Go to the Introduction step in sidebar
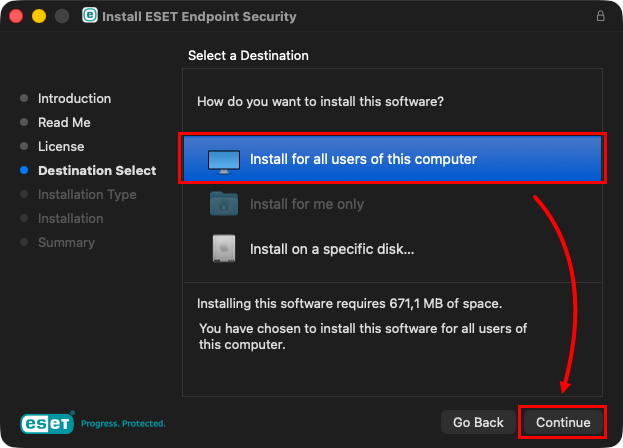This screenshot has height=448, width=623. pos(74,99)
